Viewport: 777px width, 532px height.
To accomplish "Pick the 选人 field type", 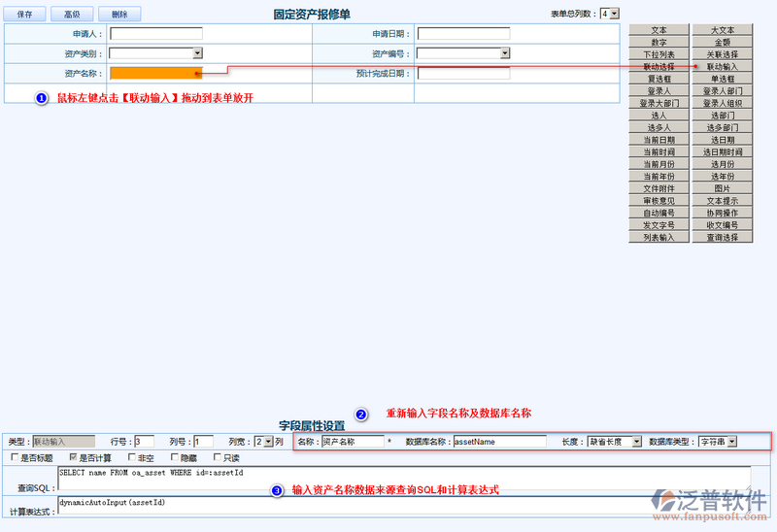I will [659, 116].
